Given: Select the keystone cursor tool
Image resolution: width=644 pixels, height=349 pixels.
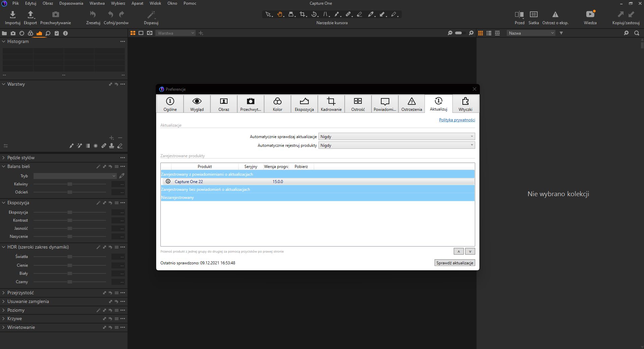Looking at the screenshot, I should point(326,14).
